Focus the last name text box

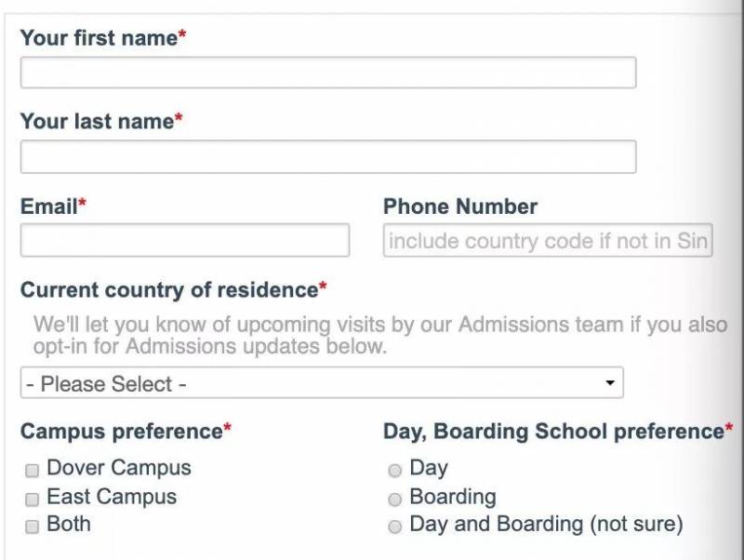(x=327, y=156)
